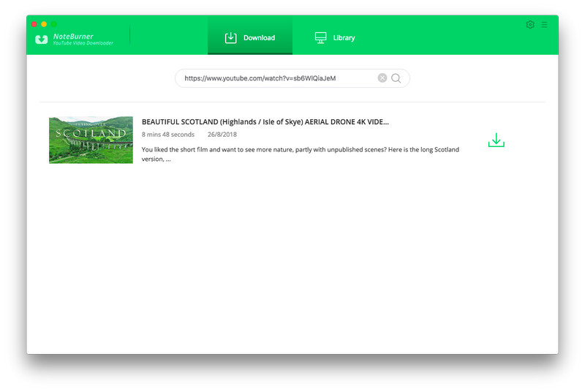This screenshot has width=585, height=392.
Task: Click the NoteBurner logo icon
Action: [x=42, y=39]
